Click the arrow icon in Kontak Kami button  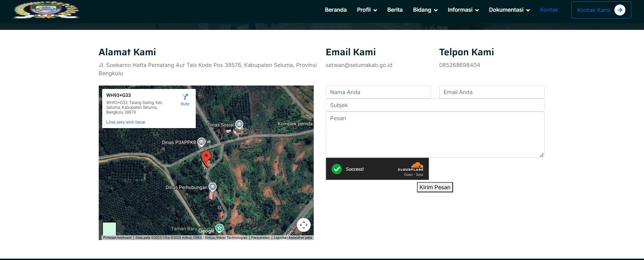[620, 10]
